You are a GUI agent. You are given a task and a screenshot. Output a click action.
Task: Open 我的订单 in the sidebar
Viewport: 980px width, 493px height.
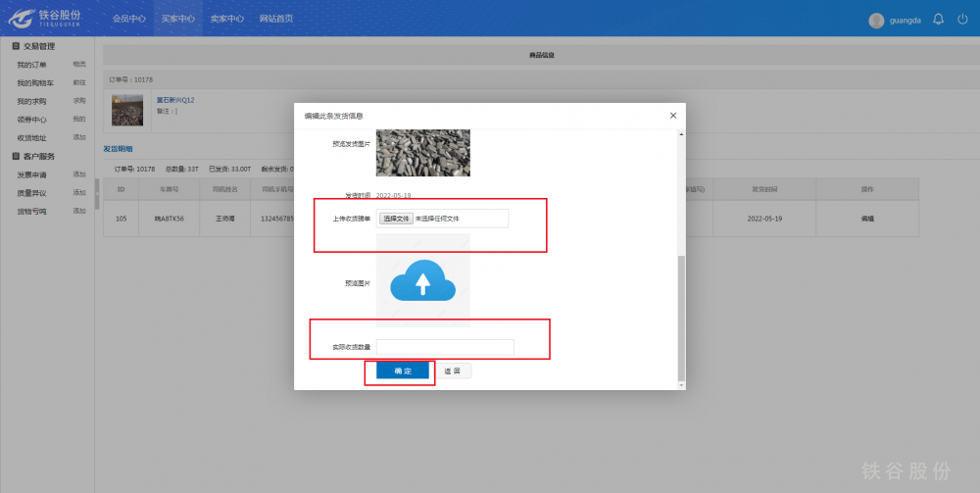[31, 65]
